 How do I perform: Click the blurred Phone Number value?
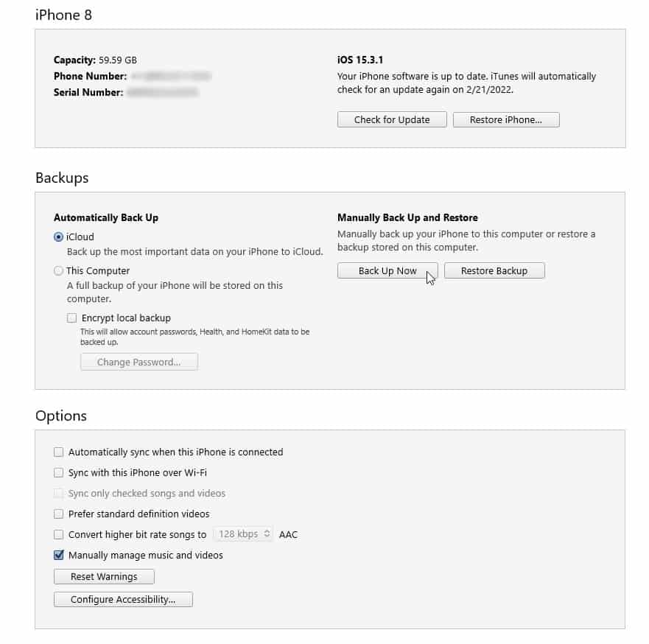171,77
